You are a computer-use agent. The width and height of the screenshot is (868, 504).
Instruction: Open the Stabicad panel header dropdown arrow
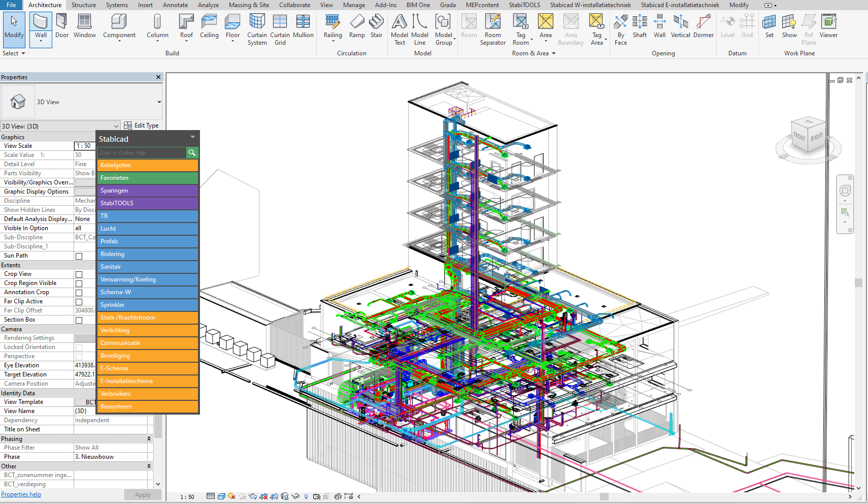[192, 137]
